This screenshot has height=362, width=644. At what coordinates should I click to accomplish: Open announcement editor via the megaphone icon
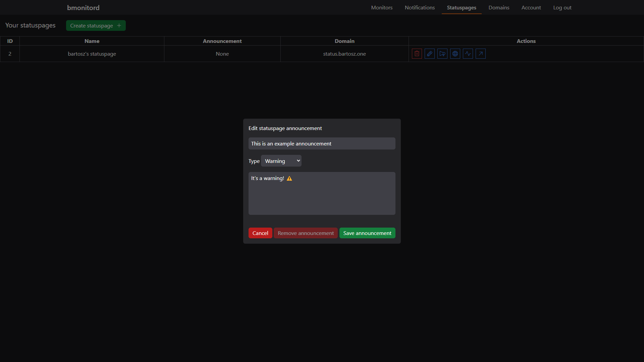click(442, 54)
